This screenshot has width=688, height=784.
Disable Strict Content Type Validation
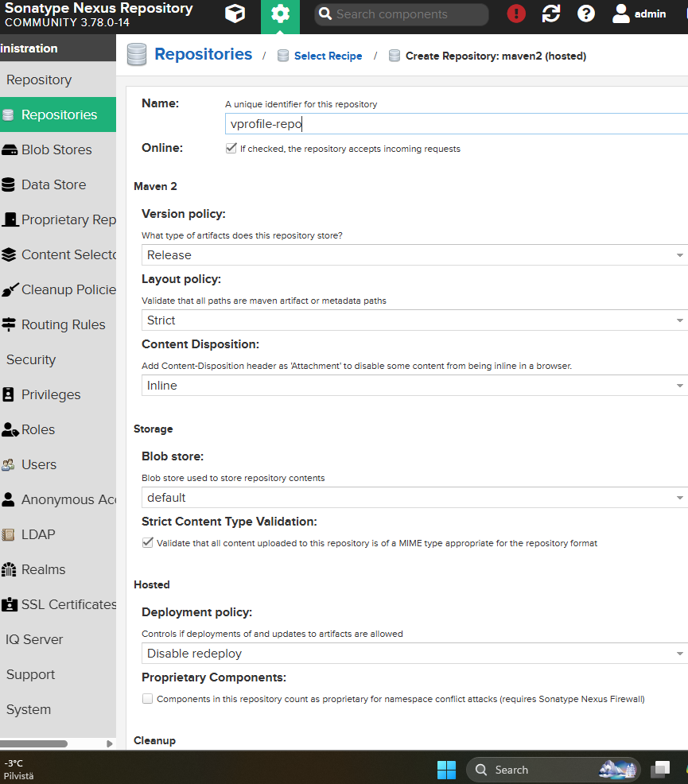(147, 541)
